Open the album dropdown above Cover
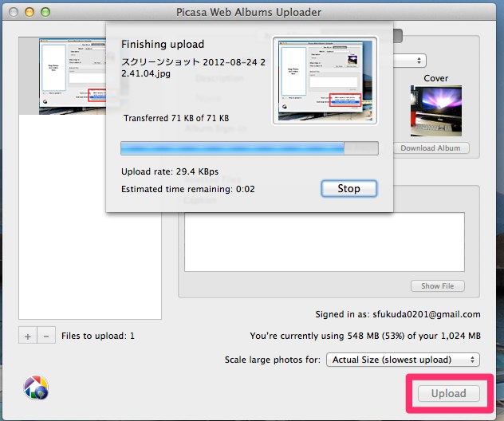Image resolution: width=504 pixels, height=421 pixels. (410, 61)
